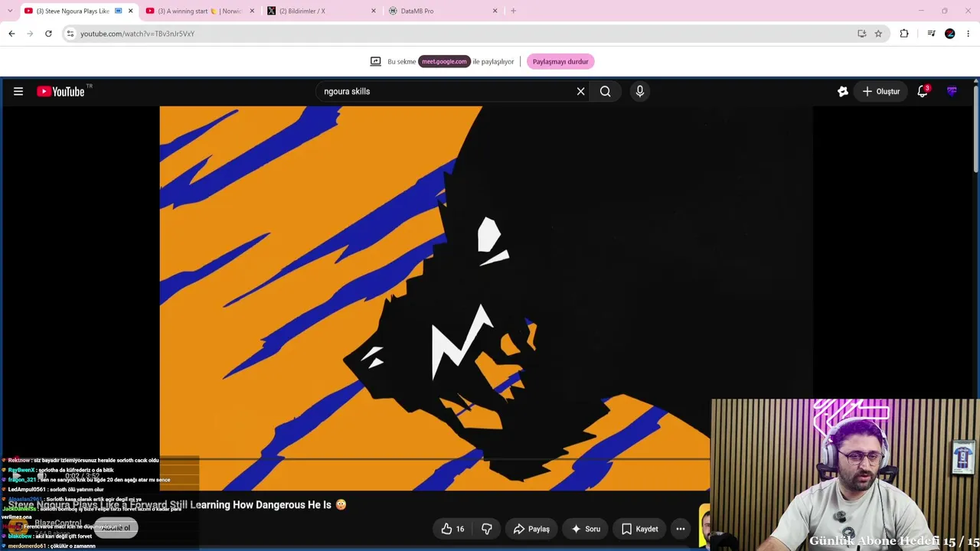Click the Oluştur create button
This screenshot has width=980, height=551.
[x=881, y=92]
